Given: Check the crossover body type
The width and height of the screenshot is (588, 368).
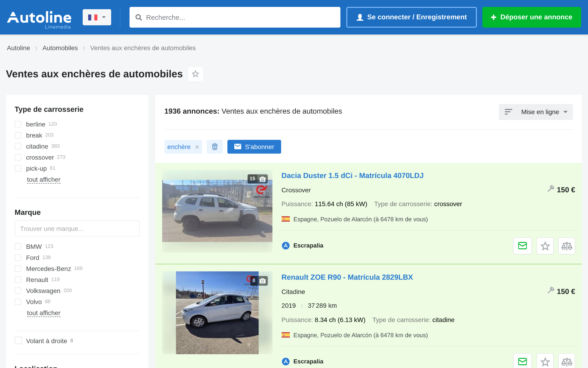Looking at the screenshot, I should coord(18,157).
